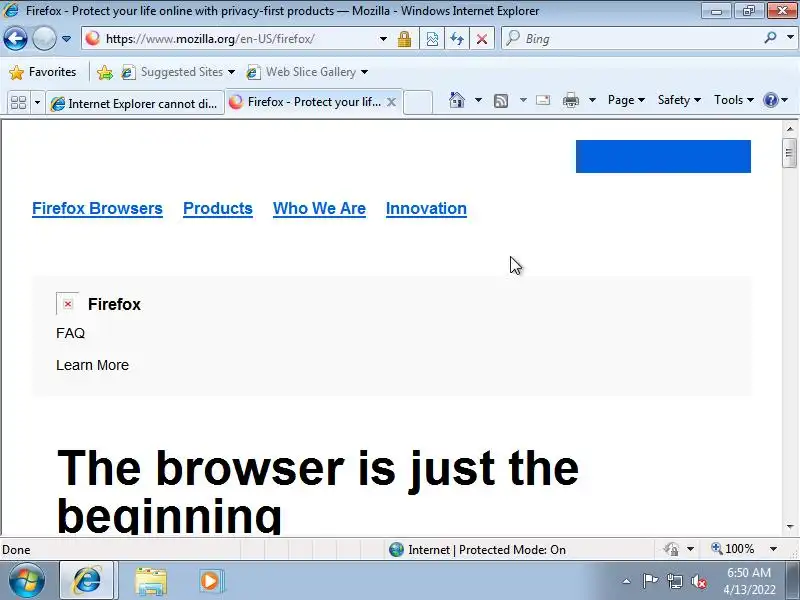800x600 pixels.
Task: Click the Forward navigation button
Action: click(44, 39)
